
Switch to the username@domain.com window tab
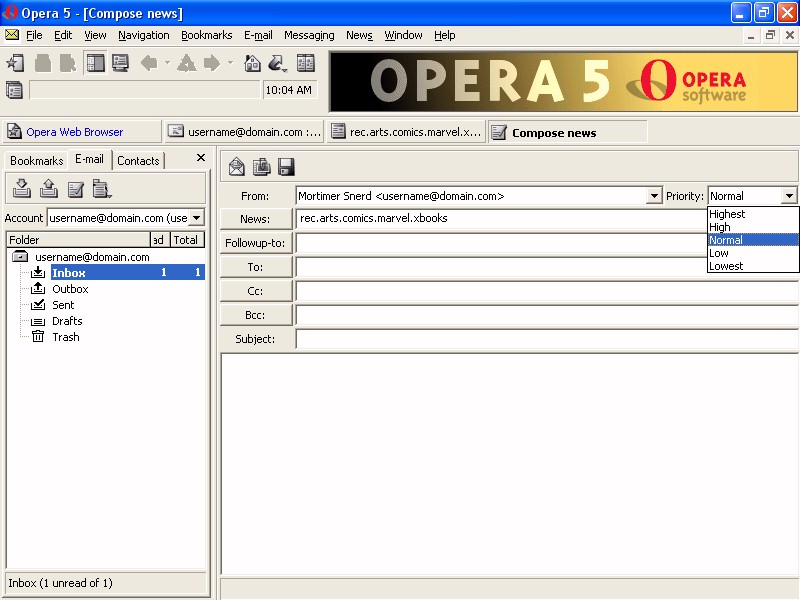(244, 132)
